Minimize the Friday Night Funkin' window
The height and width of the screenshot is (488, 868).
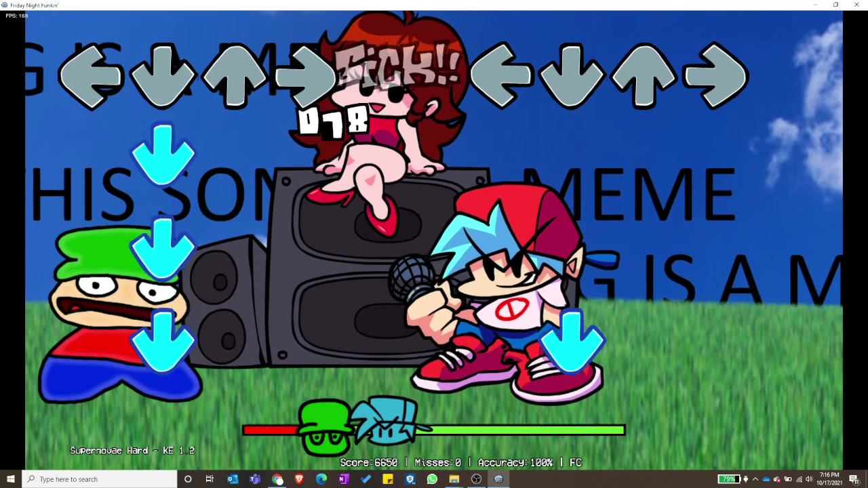[816, 5]
